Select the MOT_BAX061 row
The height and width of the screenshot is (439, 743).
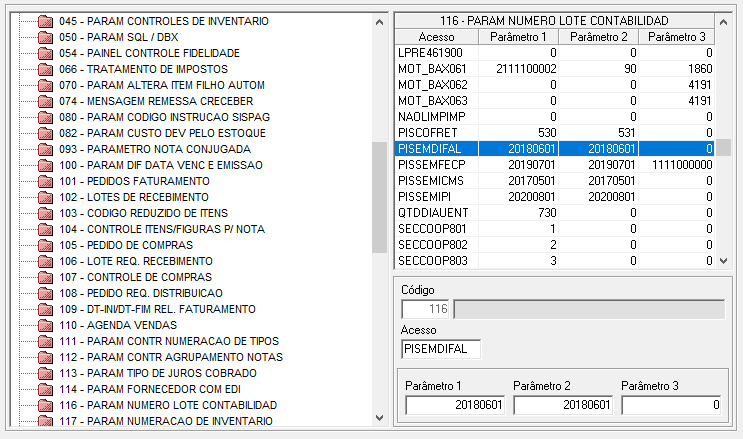click(x=554, y=69)
